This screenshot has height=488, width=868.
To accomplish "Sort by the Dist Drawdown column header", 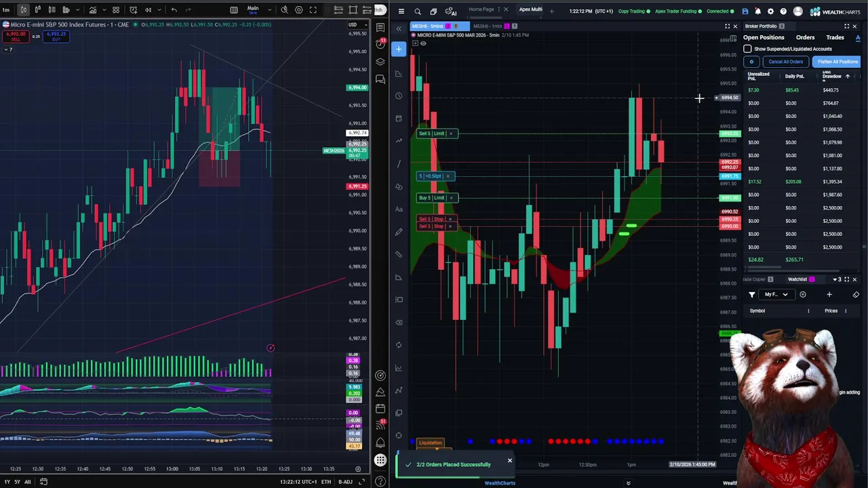I will [831, 76].
